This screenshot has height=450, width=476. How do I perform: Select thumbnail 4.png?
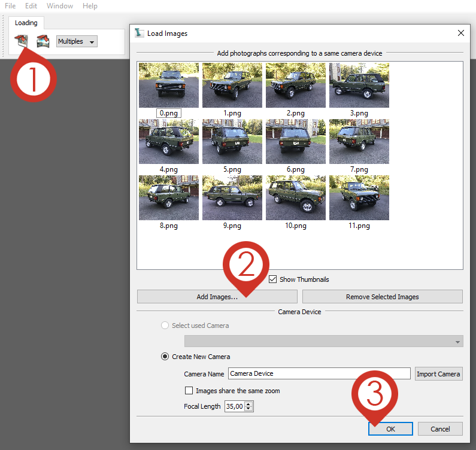pyautogui.click(x=169, y=141)
